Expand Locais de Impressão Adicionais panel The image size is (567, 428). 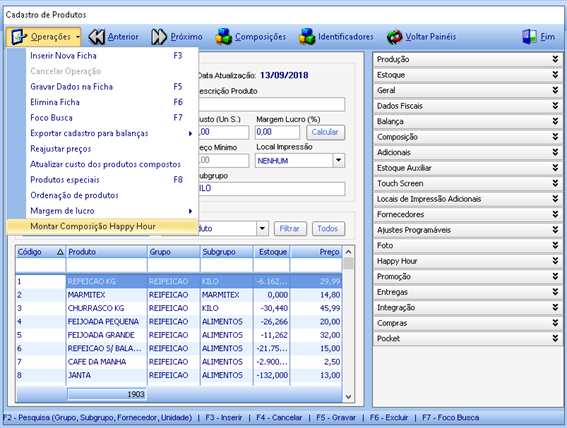467,200
